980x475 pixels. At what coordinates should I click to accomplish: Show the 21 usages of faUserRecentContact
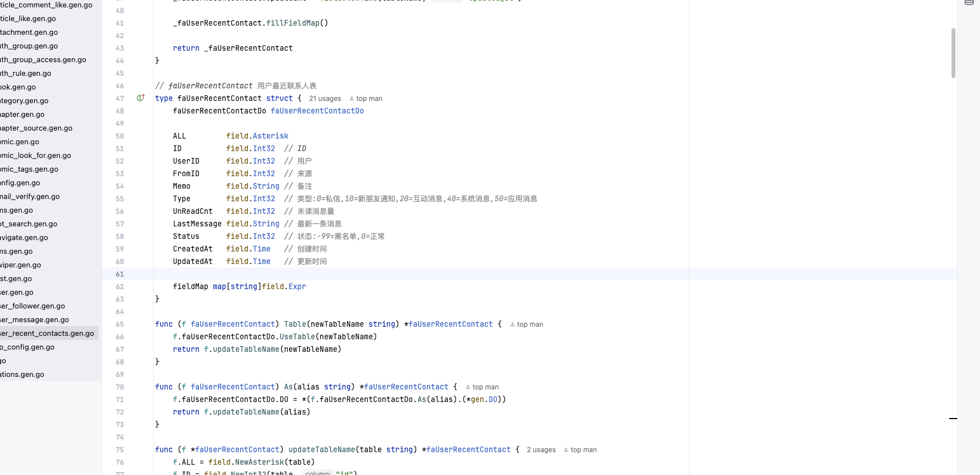[x=324, y=99]
